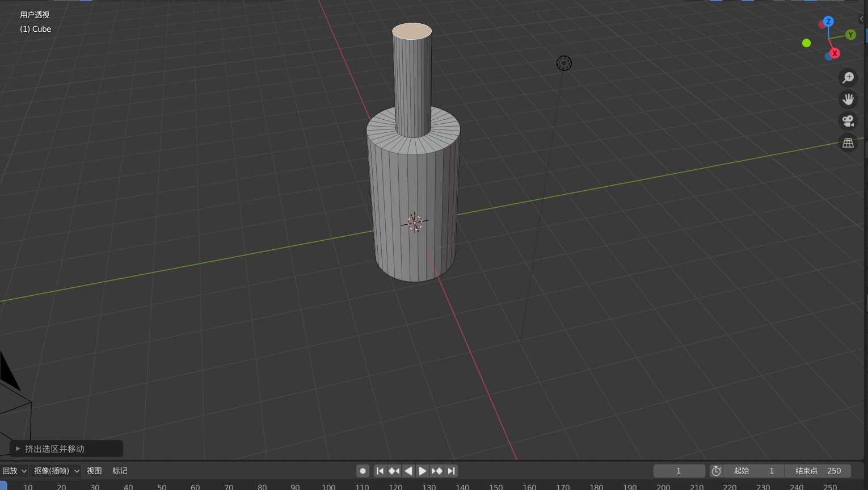Open the 视图 menu in the timeline
This screenshot has width=868, height=490.
[x=94, y=471]
